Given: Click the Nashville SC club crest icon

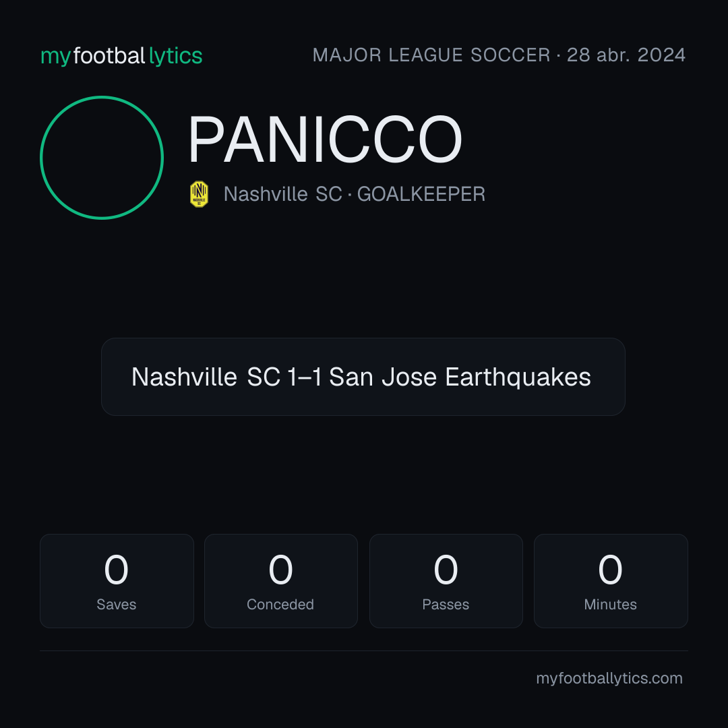Looking at the screenshot, I should point(199,194).
